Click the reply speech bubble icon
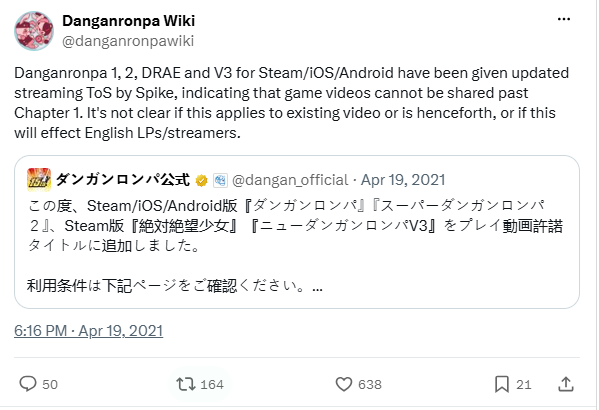This screenshot has width=599, height=410. point(28,384)
